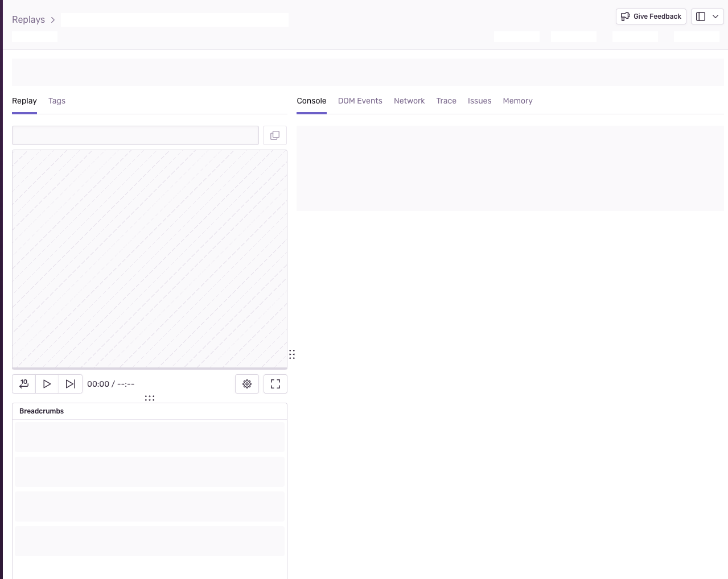Enter fullscreen replay mode
This screenshot has width=728, height=579.
tap(275, 384)
